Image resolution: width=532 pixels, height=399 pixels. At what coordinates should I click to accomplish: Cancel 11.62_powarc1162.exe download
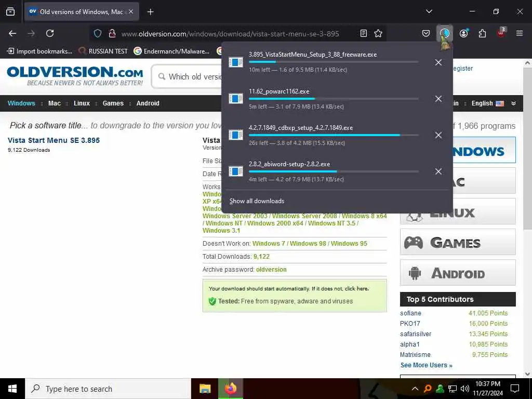coord(438,98)
